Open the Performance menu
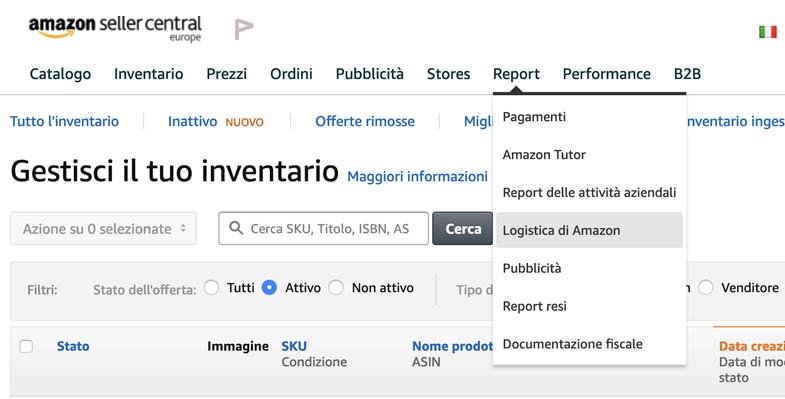This screenshot has height=399, width=785. 607,74
